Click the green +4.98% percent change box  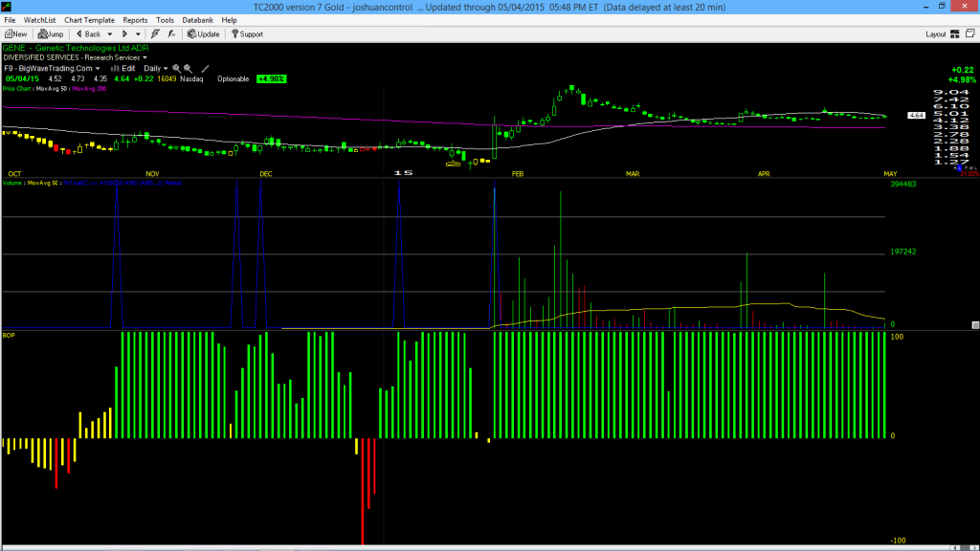(272, 78)
